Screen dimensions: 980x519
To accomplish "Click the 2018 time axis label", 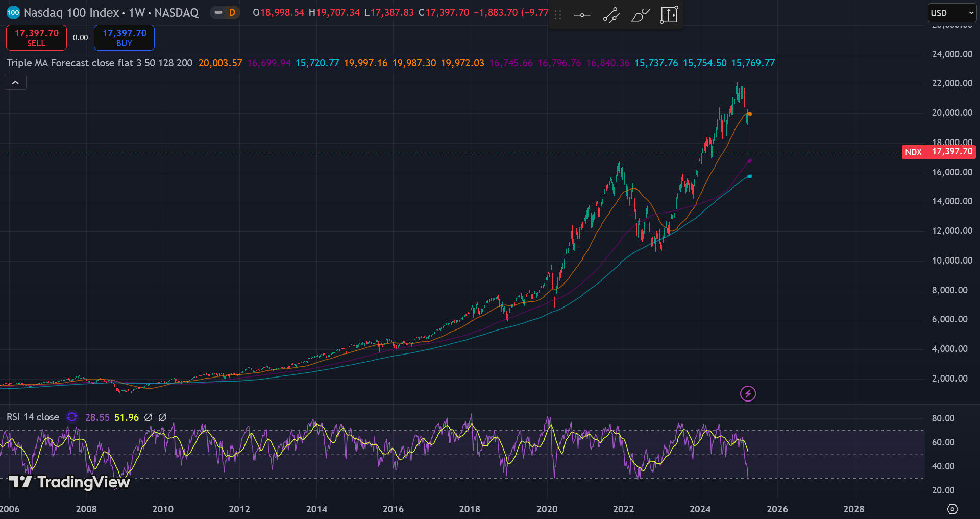I will coord(470,509).
